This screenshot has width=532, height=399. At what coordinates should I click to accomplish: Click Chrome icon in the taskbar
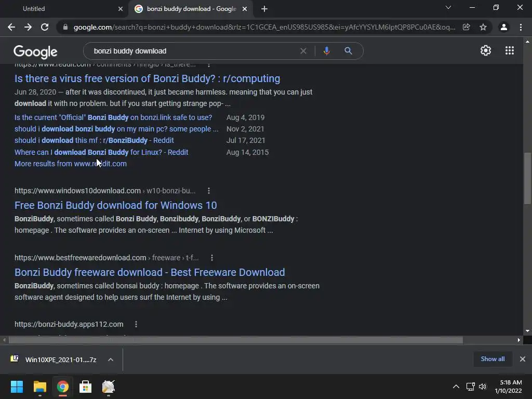click(x=63, y=387)
